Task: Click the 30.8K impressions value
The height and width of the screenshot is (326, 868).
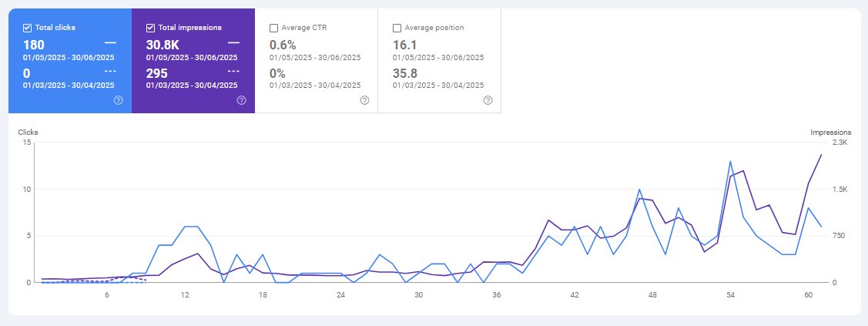Action: coord(163,45)
